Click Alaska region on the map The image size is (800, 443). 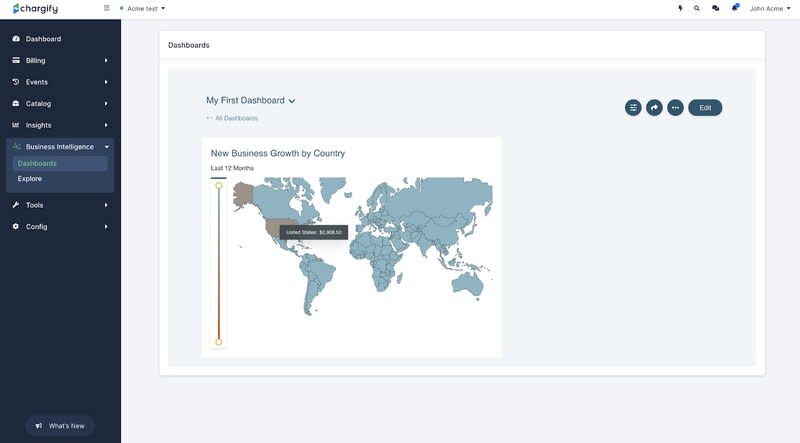coord(243,195)
